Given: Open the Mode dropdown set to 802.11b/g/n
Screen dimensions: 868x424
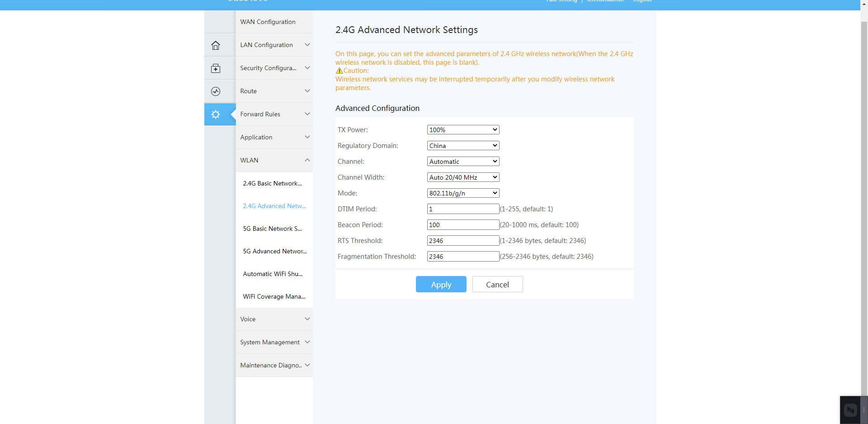Looking at the screenshot, I should pos(463,193).
